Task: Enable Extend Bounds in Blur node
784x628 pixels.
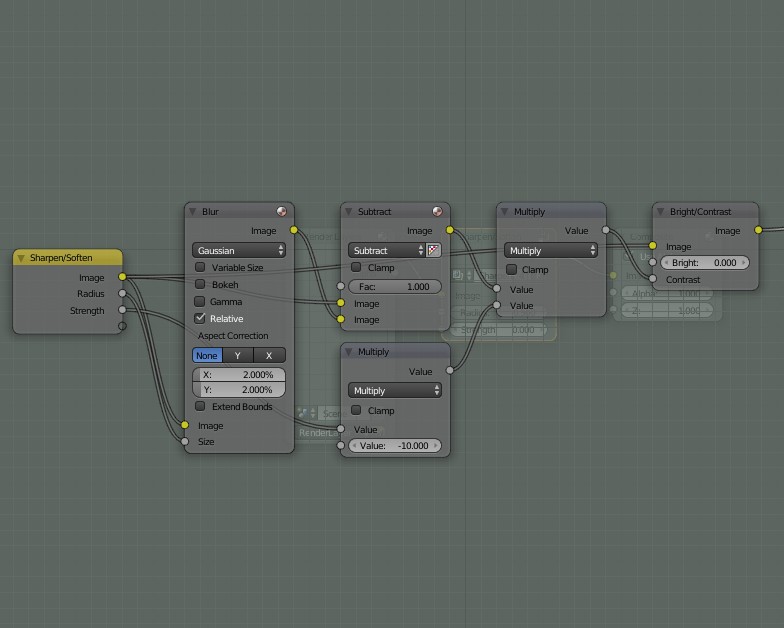Action: (200, 407)
